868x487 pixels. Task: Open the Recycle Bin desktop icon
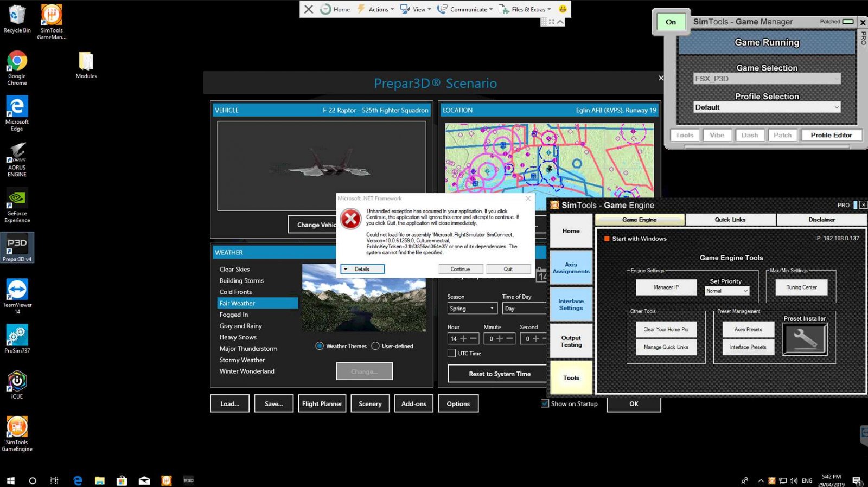click(x=17, y=19)
